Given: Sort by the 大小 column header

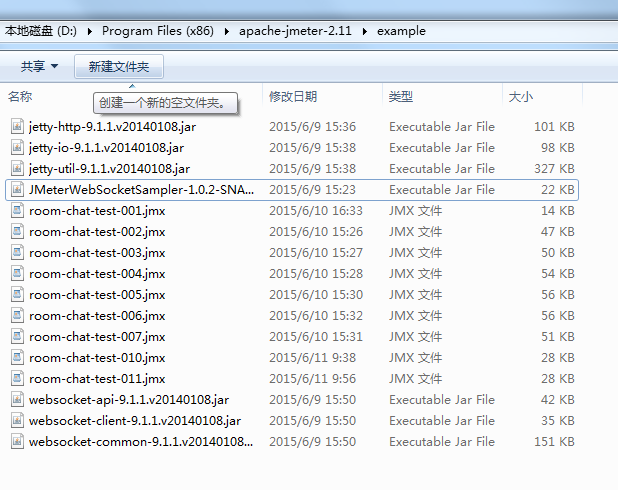Looking at the screenshot, I should [521, 97].
